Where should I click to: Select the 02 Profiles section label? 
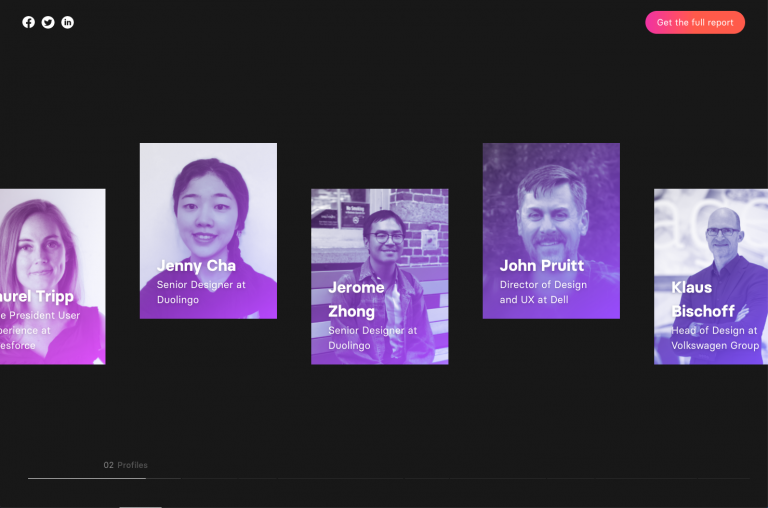125,465
